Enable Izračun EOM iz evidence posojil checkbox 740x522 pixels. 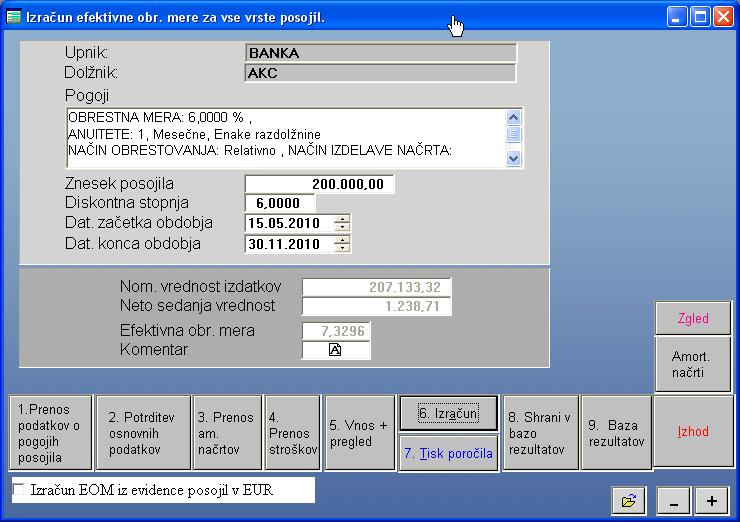tap(19, 490)
